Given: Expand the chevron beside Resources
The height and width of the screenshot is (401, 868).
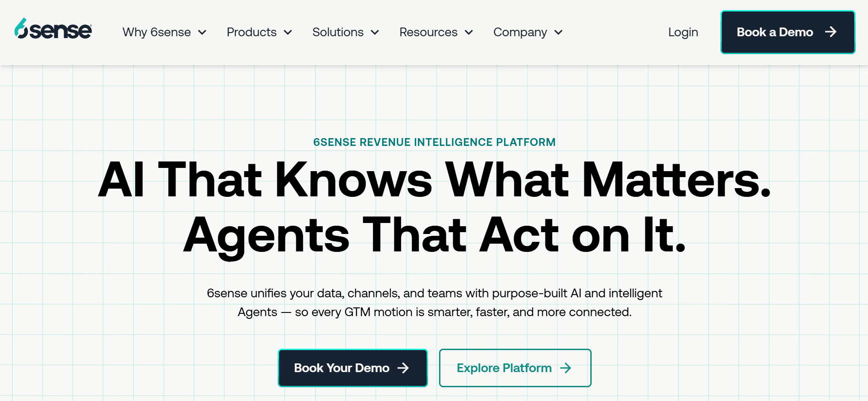Looking at the screenshot, I should point(469,33).
